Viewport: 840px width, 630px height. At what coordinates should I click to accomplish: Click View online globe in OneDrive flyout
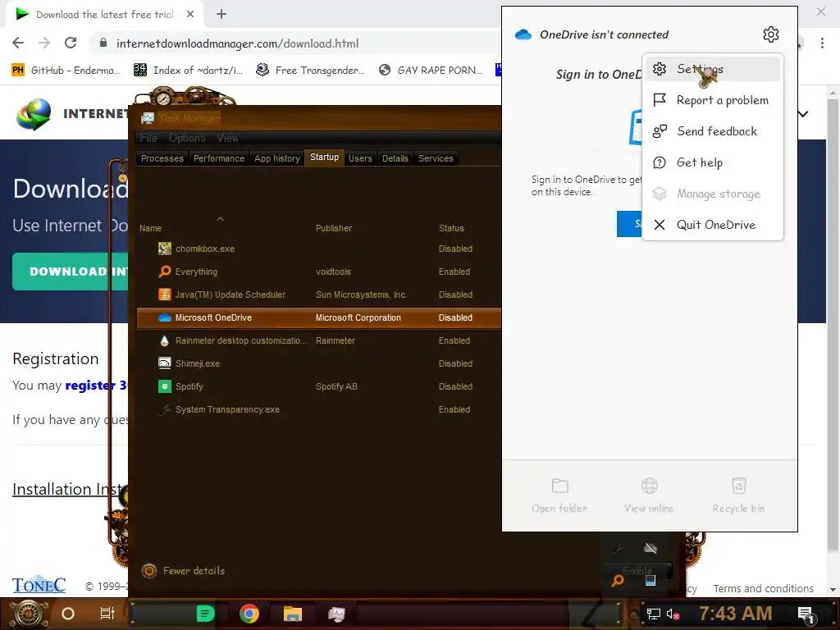point(649,495)
